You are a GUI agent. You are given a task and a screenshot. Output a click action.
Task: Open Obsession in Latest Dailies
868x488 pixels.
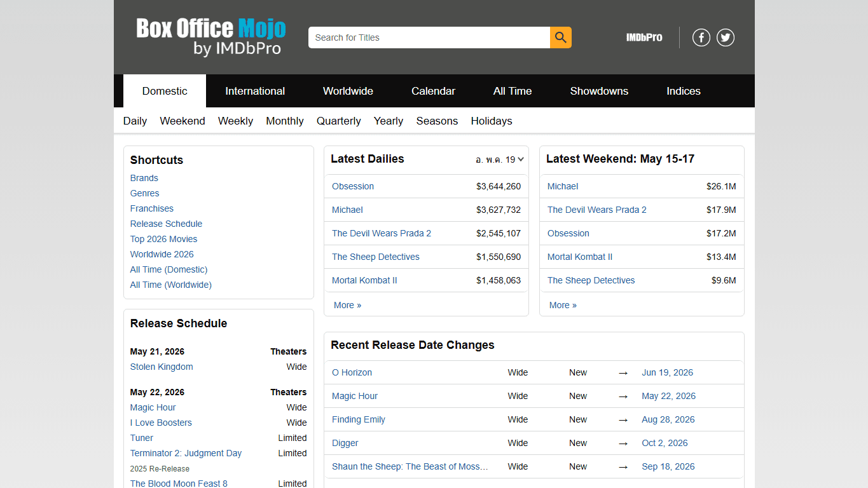(353, 186)
